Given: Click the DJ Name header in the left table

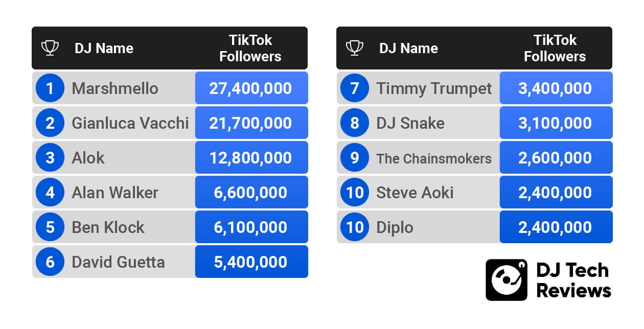Looking at the screenshot, I should (104, 49).
